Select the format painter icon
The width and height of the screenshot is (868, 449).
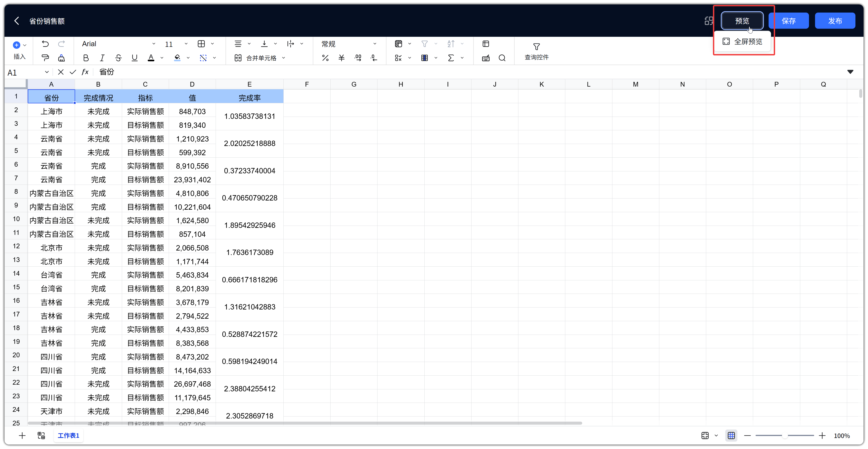tap(45, 58)
